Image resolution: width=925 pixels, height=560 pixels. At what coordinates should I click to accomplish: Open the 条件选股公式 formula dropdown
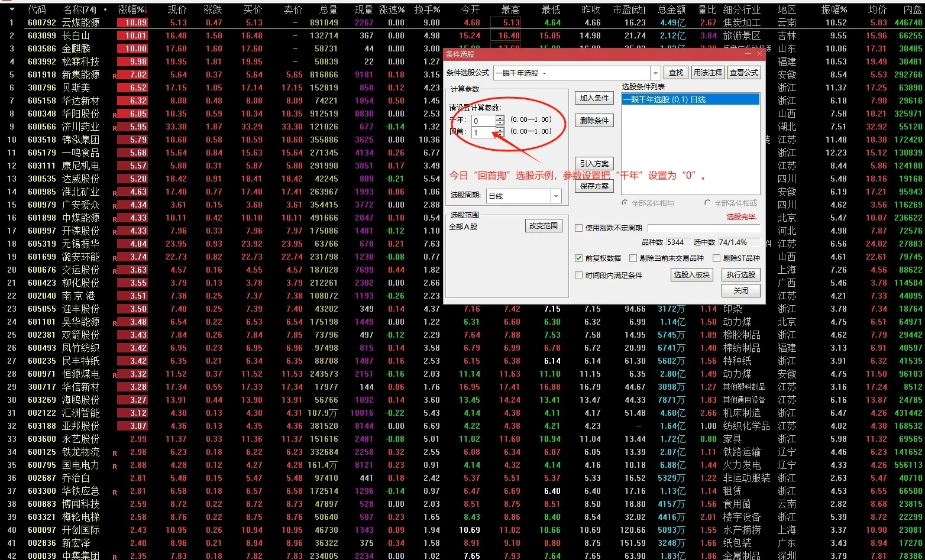coord(655,73)
